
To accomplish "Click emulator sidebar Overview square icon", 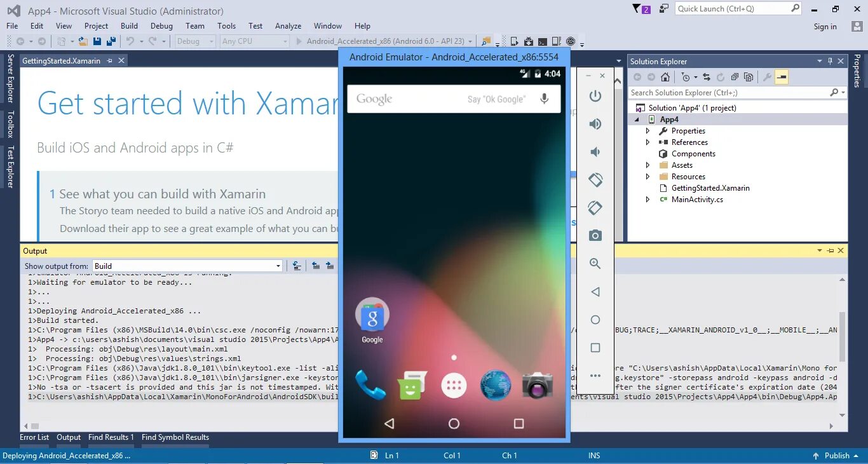I will 595,348.
